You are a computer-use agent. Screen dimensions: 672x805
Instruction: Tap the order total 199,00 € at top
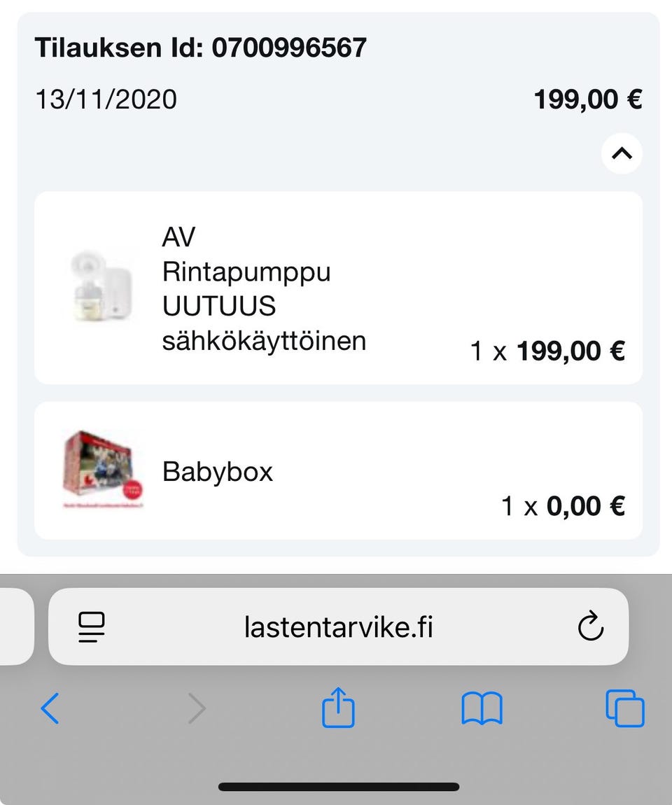tap(587, 99)
